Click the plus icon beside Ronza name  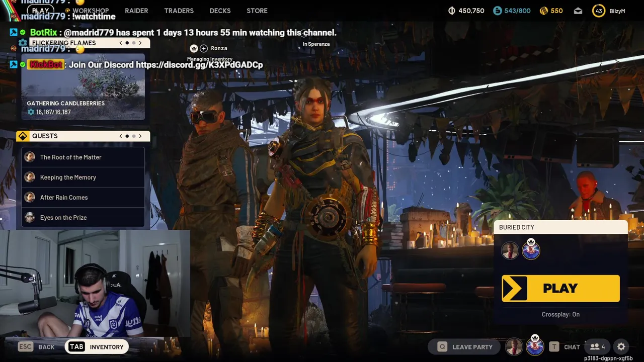204,48
